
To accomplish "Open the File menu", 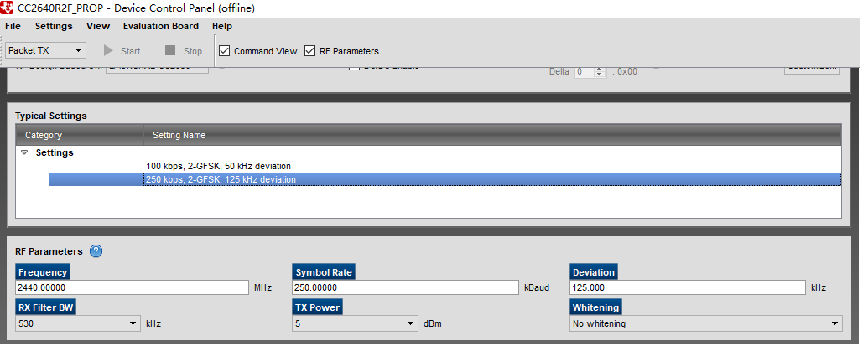I will pos(13,26).
